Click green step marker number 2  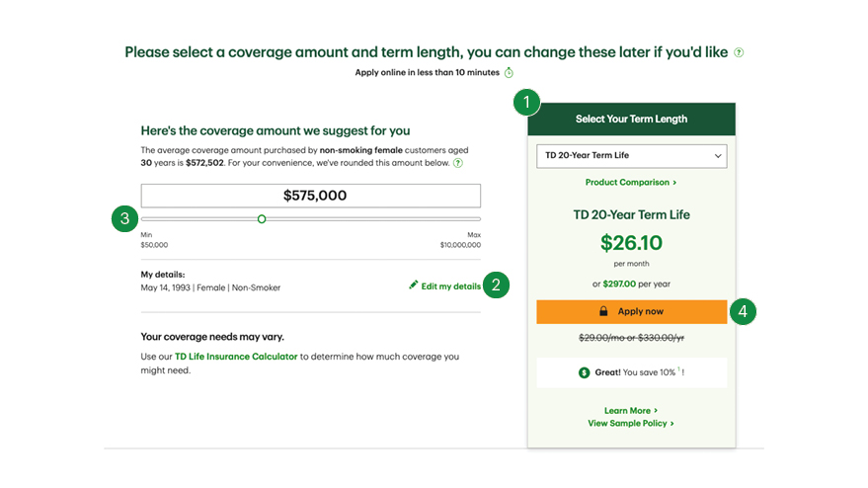(496, 285)
